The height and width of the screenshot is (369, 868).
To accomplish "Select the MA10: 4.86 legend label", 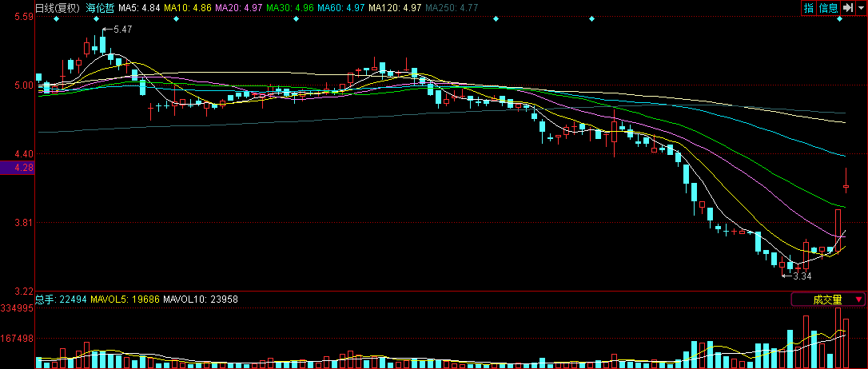I will coord(188,8).
